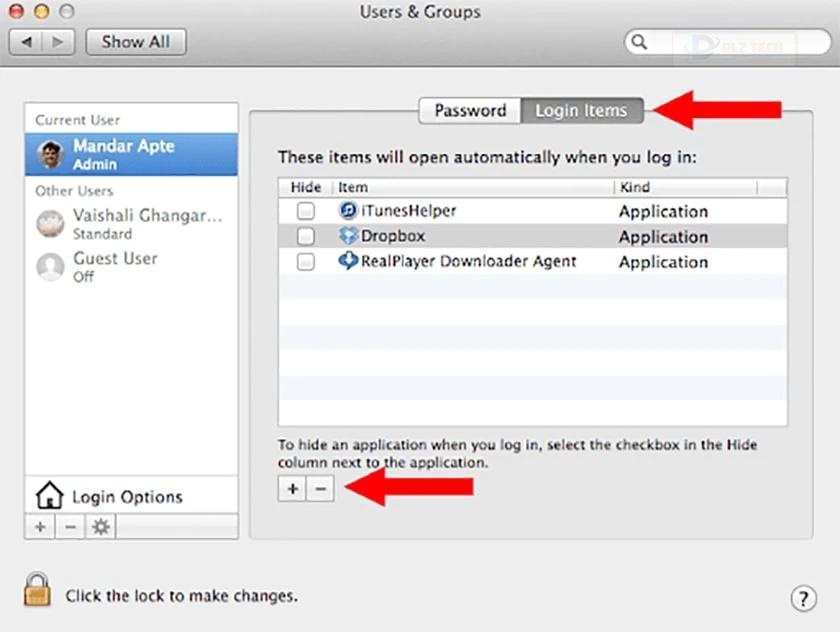Screen dimensions: 840x632
Task: Click the search magnifier icon
Action: [639, 41]
